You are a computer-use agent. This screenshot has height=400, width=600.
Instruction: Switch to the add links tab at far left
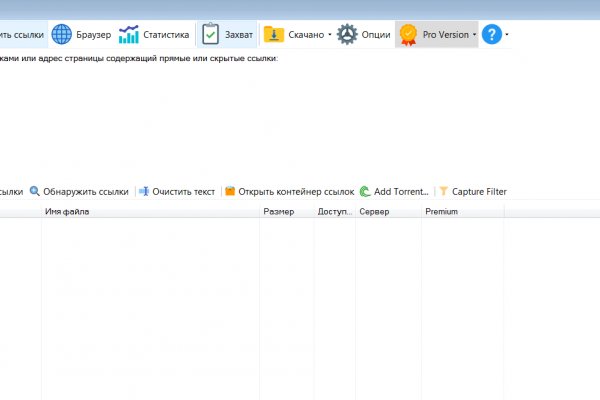coord(21,35)
